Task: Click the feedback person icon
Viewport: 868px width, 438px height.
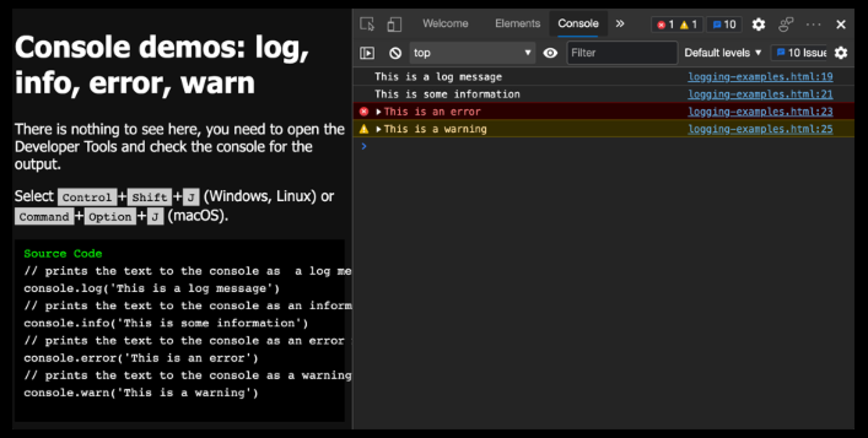Action: tap(786, 24)
